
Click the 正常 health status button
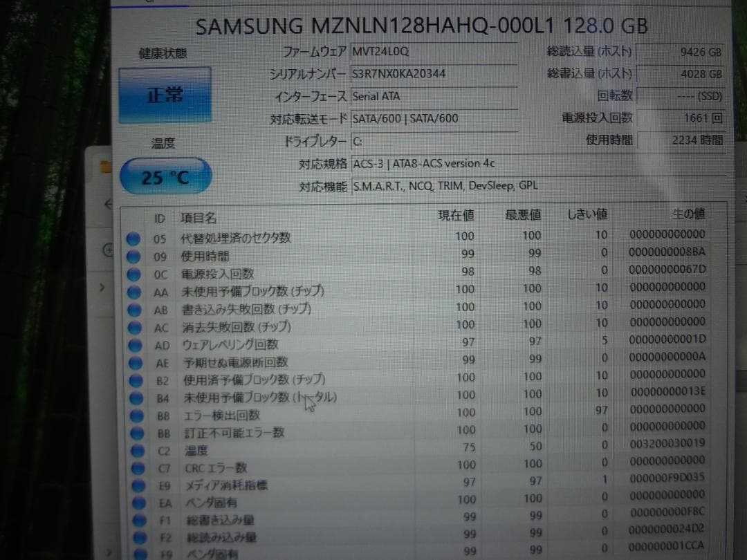164,94
